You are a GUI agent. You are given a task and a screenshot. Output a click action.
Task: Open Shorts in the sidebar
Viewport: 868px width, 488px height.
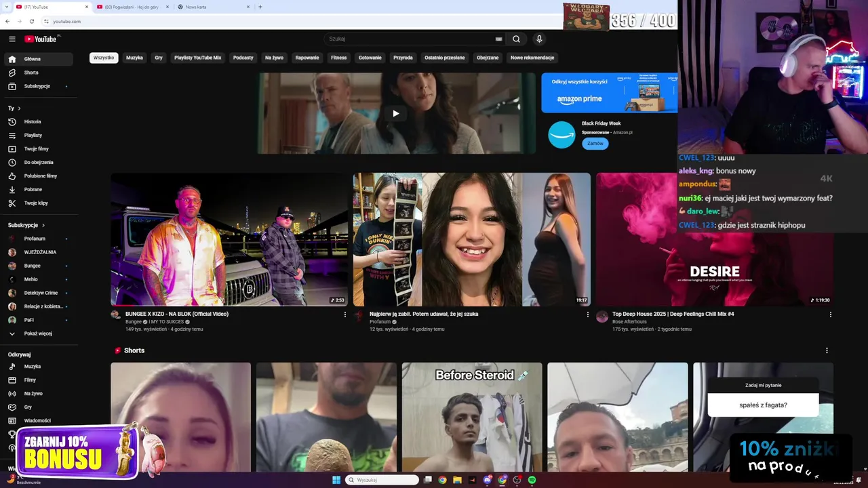click(x=39, y=73)
